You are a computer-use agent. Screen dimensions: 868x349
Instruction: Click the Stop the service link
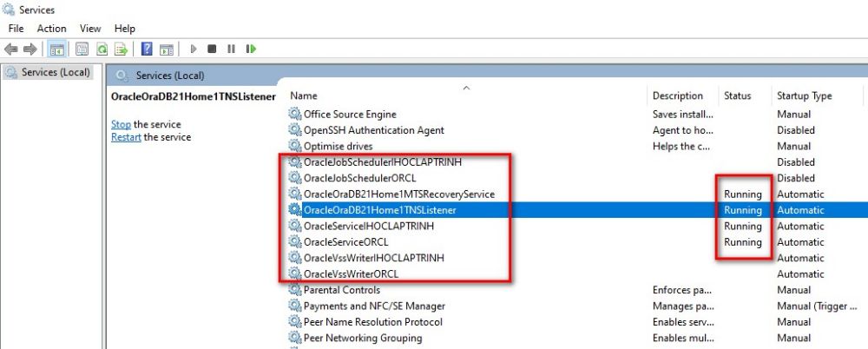click(x=121, y=124)
